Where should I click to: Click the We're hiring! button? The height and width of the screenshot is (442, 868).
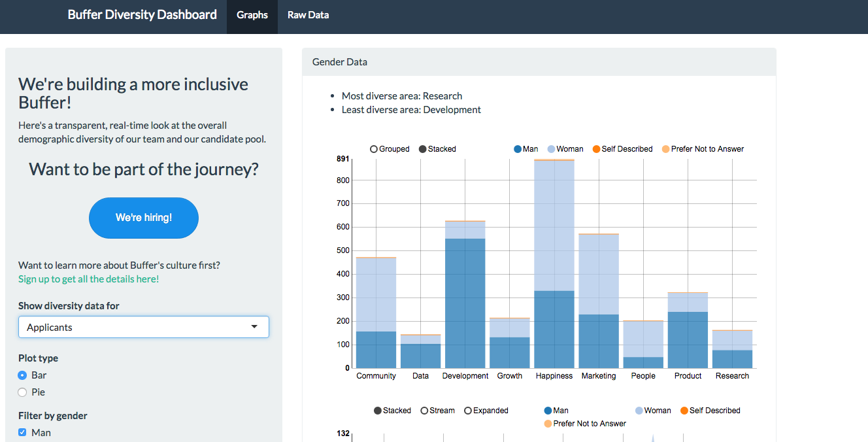[x=144, y=218]
